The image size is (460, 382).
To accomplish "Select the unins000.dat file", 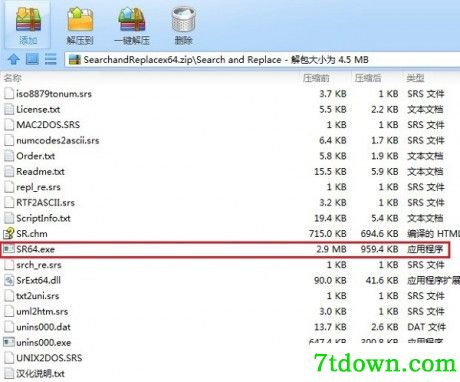I will (43, 327).
